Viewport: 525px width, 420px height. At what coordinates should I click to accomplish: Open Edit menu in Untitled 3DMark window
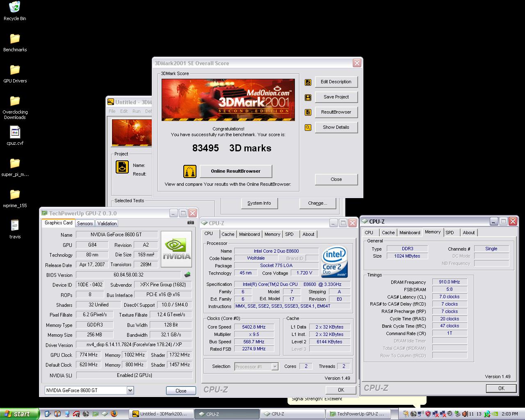coord(124,111)
